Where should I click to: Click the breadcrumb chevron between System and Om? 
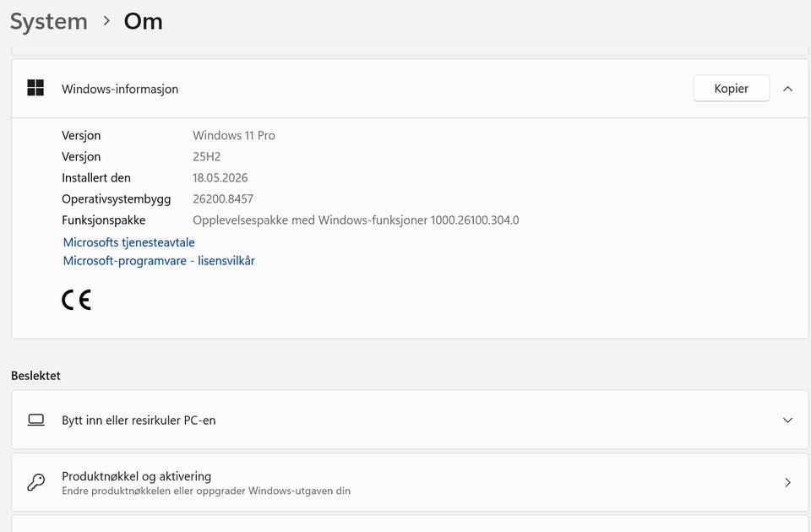tap(106, 20)
